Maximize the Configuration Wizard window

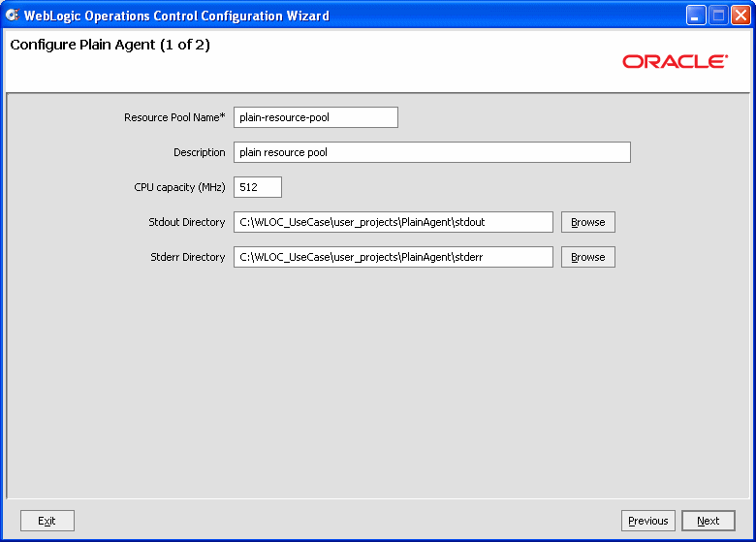coord(718,16)
